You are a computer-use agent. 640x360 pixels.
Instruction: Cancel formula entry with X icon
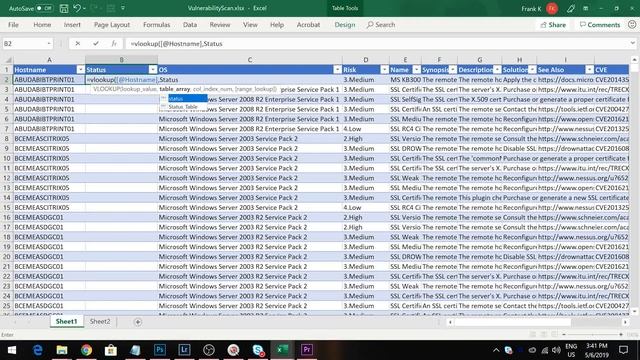coord(78,43)
